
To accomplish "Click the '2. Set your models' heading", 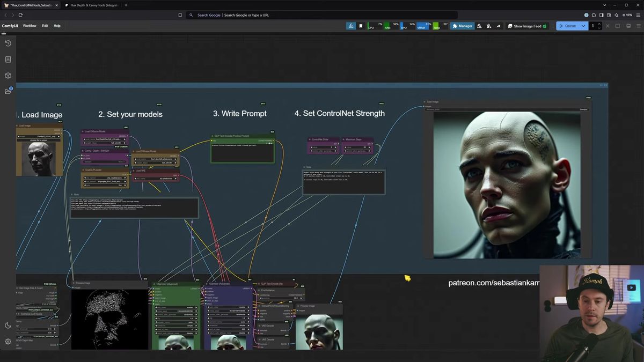I will 130,114.
